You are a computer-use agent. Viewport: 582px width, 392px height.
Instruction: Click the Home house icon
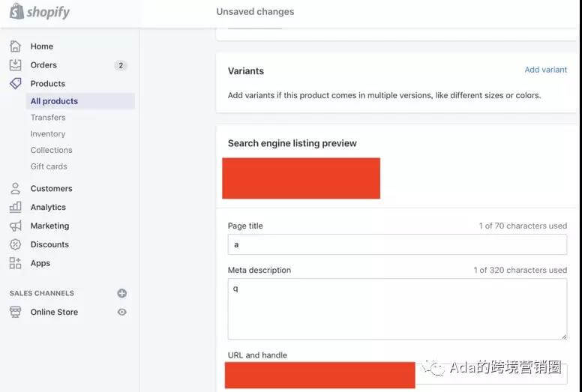pyautogui.click(x=15, y=46)
